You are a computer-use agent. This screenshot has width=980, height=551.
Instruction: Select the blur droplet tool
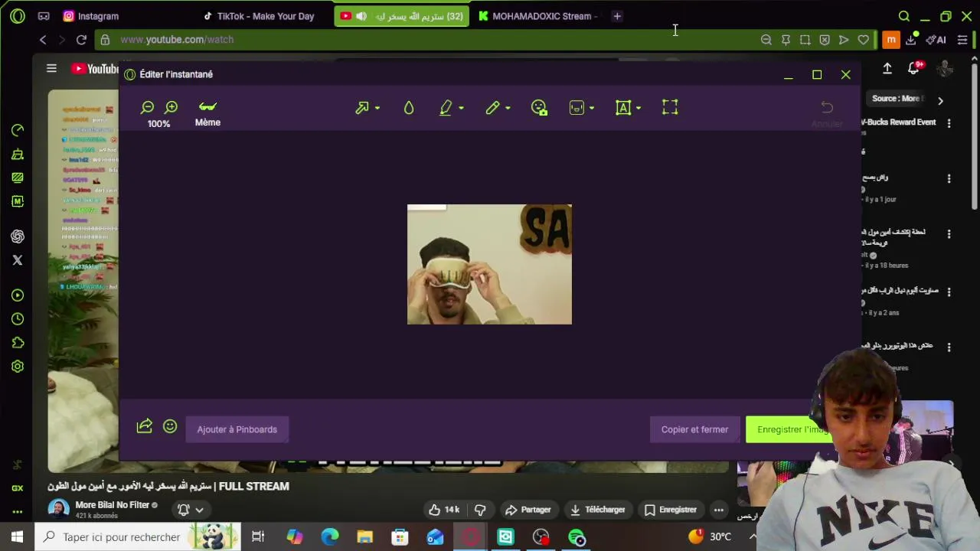tap(409, 108)
